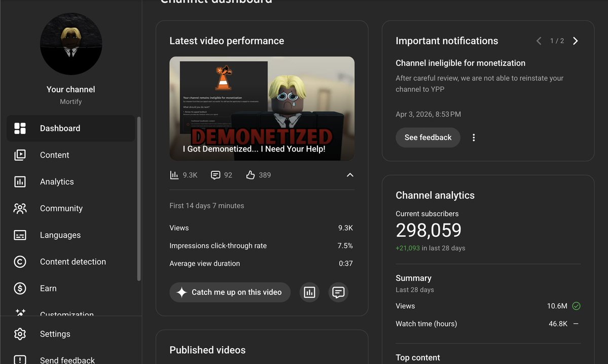Click the Send feedback menu label
This screenshot has height=364, width=608.
pyautogui.click(x=67, y=360)
